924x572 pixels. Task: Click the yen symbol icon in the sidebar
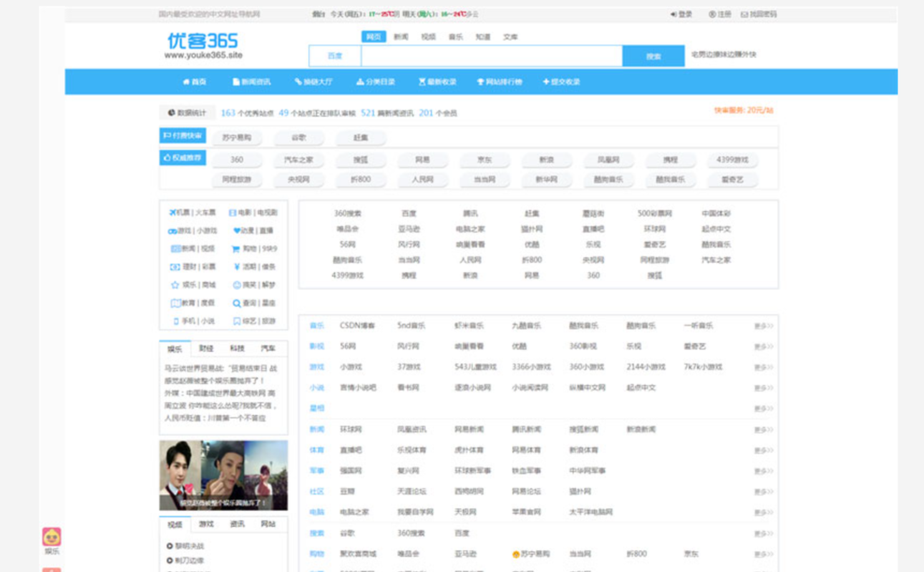(237, 266)
